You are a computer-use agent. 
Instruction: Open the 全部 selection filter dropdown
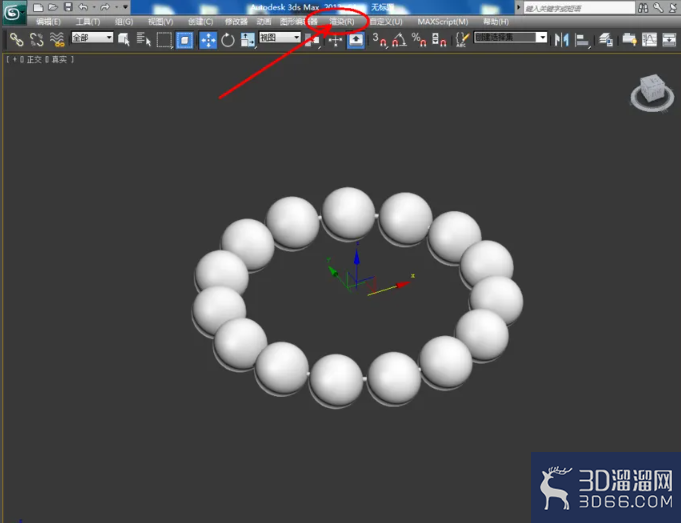(92, 38)
